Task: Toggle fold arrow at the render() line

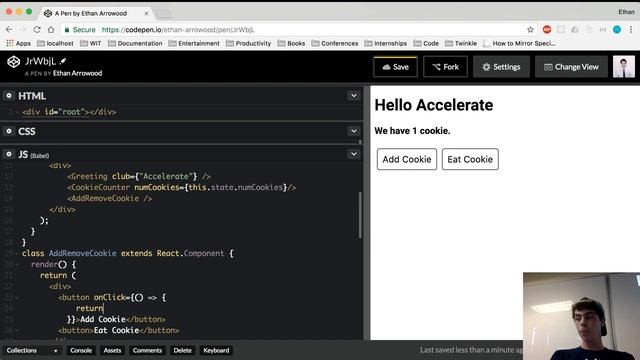Action: point(17,264)
